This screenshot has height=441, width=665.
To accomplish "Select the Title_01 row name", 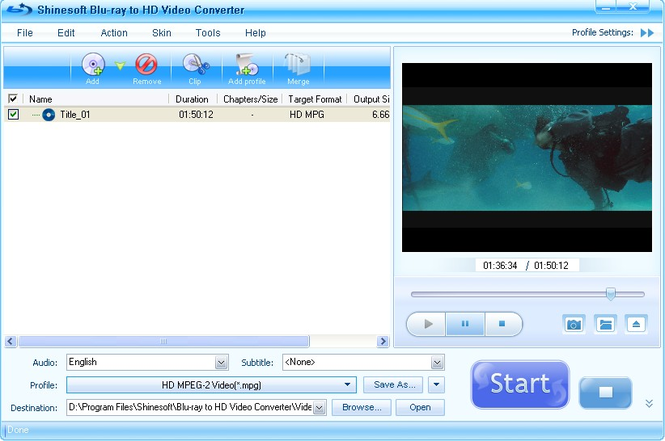I will [x=75, y=114].
